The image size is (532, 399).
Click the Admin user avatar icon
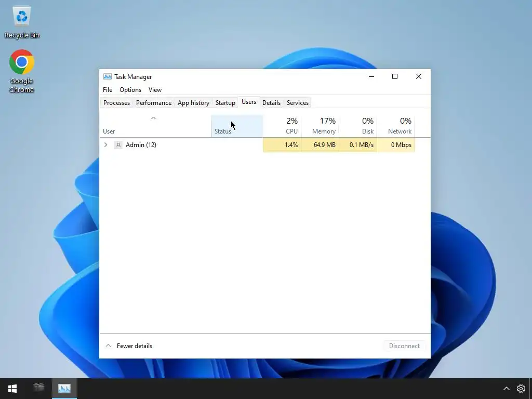[118, 145]
